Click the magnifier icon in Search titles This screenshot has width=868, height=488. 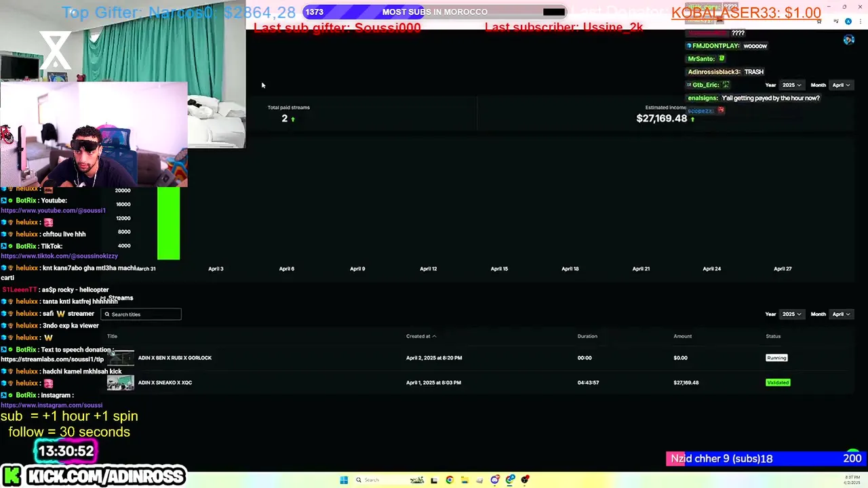(x=107, y=314)
